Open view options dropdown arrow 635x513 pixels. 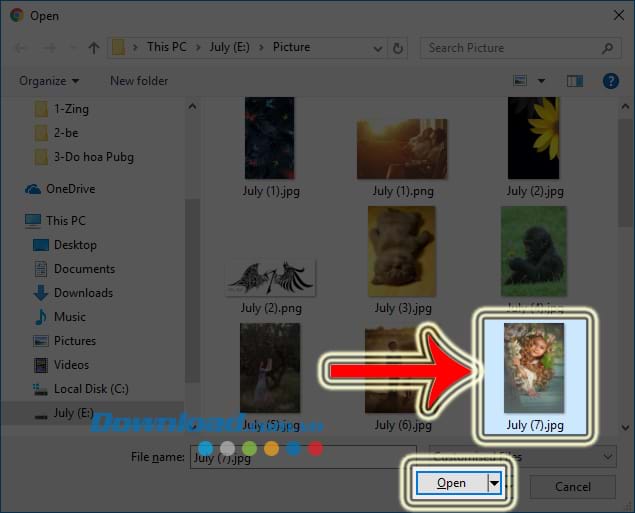541,81
